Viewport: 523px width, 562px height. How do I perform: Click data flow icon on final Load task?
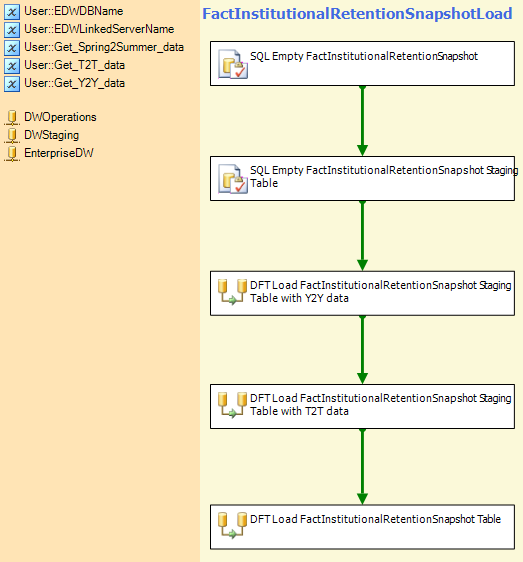233,525
